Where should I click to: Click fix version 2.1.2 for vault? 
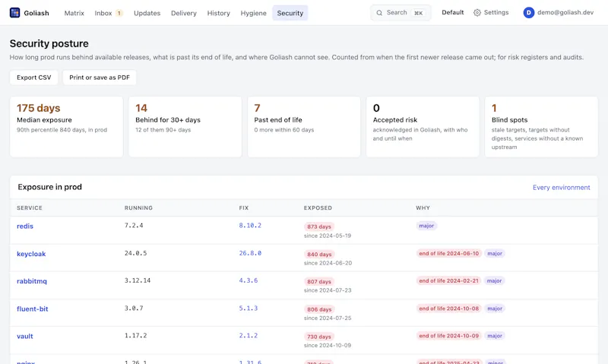[249, 335]
